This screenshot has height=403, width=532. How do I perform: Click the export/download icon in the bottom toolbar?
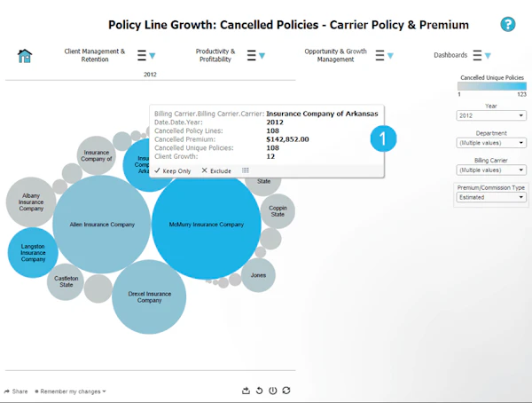pos(246,391)
